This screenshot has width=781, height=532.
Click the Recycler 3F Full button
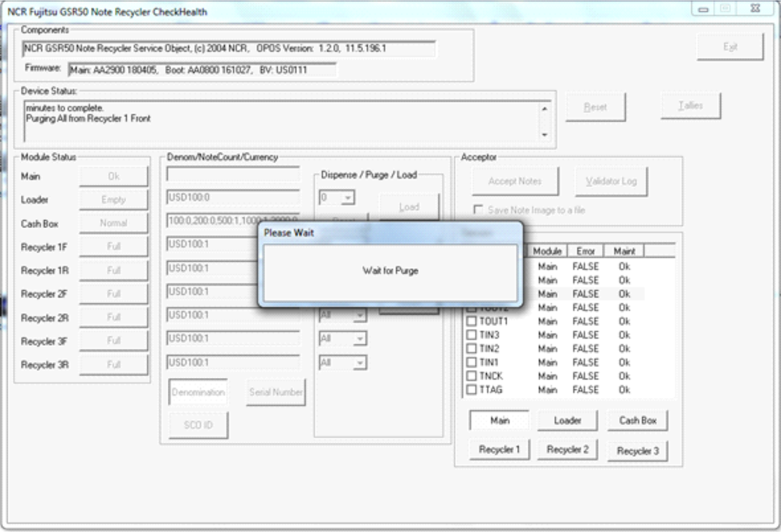(114, 340)
